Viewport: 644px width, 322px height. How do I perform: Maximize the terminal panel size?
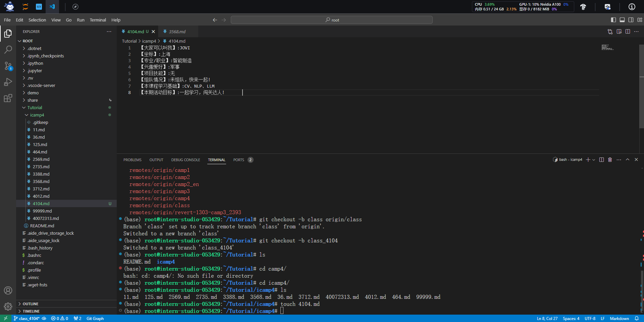(628, 160)
